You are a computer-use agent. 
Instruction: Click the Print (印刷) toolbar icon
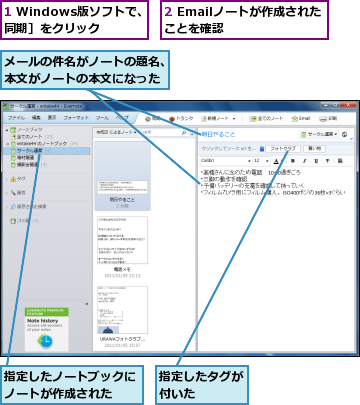pos(328,119)
